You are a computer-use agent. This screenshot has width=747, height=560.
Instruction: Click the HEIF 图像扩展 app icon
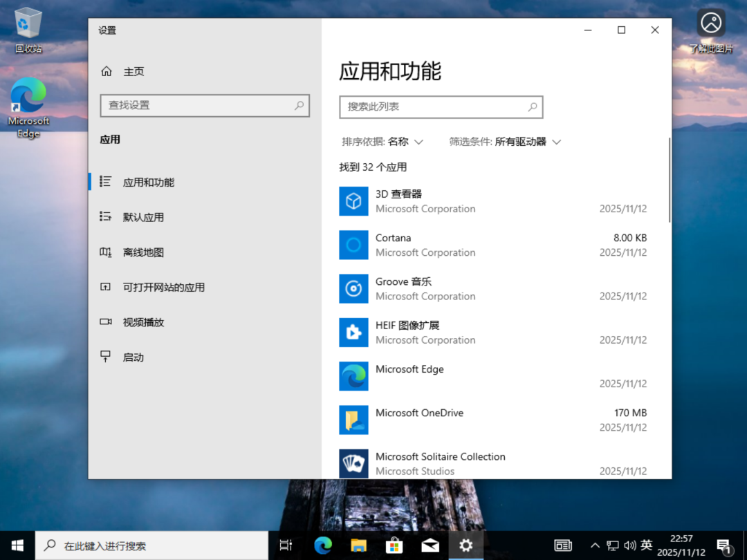tap(353, 333)
